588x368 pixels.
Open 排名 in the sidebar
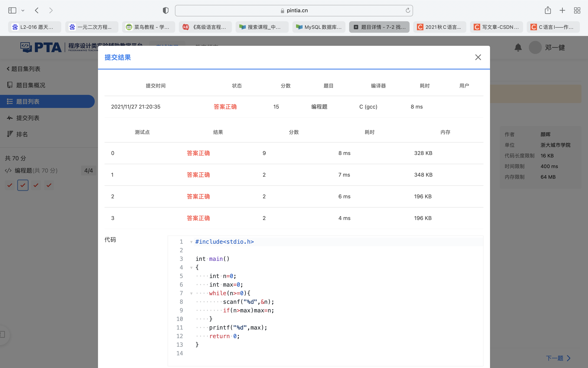[x=17, y=134]
